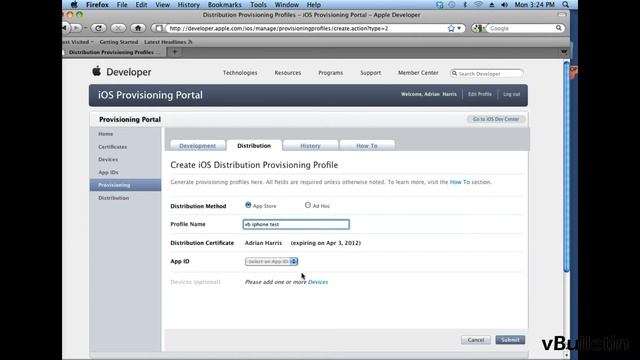
Task: Click the Cancel button
Action: pyautogui.click(x=476, y=340)
